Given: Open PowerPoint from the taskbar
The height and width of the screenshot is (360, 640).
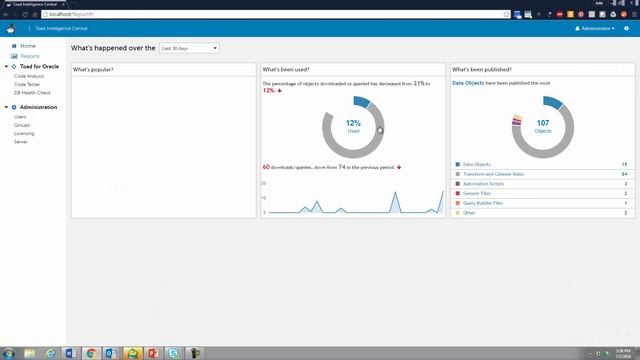Looking at the screenshot, I should click(x=153, y=353).
